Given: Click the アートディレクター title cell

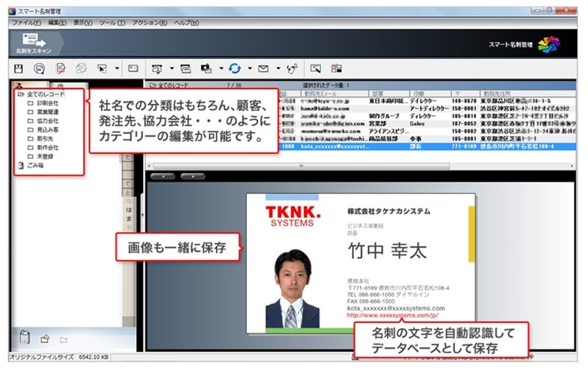Looking at the screenshot, I should coord(429,108).
